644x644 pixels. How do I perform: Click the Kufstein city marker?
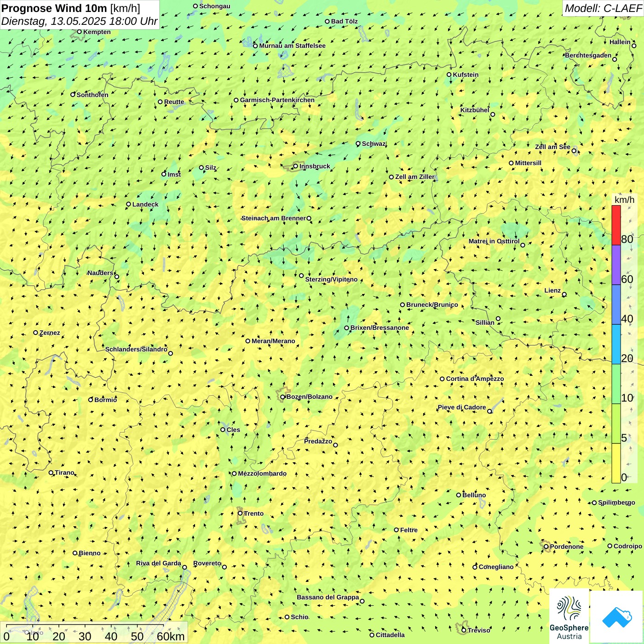pyautogui.click(x=449, y=75)
